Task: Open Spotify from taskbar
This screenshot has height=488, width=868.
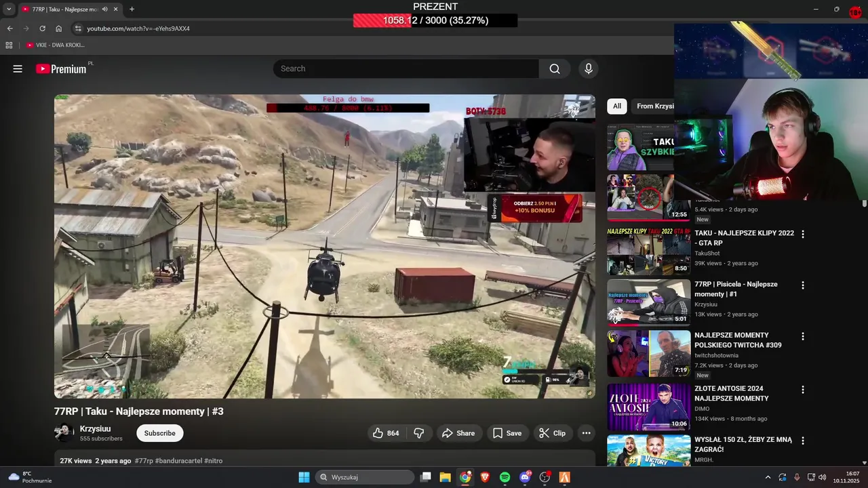Action: (505, 477)
